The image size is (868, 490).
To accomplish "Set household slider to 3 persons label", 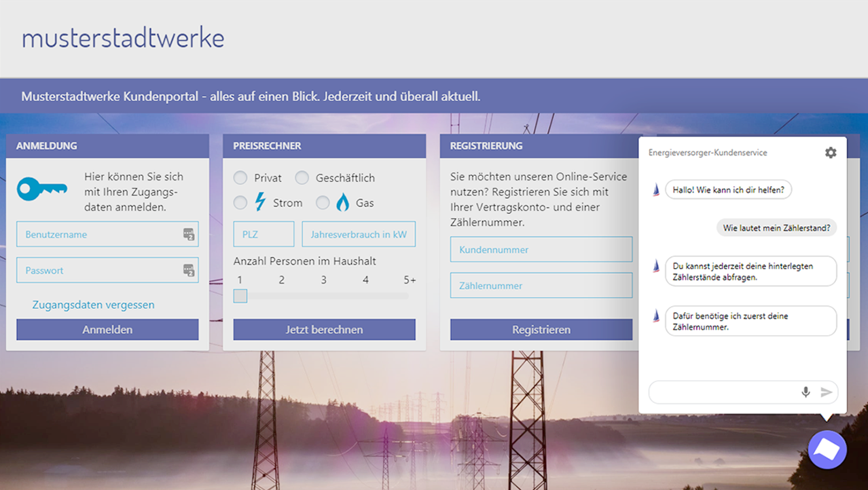I will click(324, 280).
